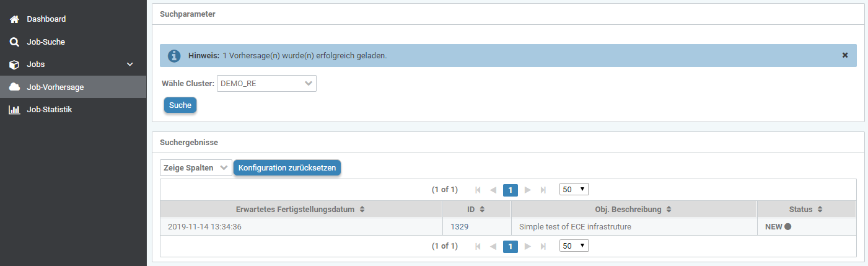Select the row with ID 1329
Viewport: 868px width, 266px height.
(x=459, y=227)
